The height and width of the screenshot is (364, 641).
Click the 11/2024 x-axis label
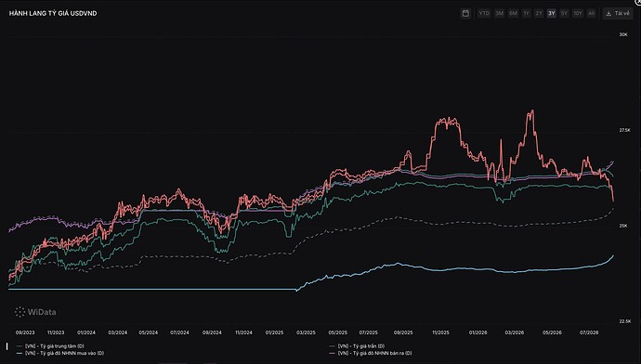point(243,332)
